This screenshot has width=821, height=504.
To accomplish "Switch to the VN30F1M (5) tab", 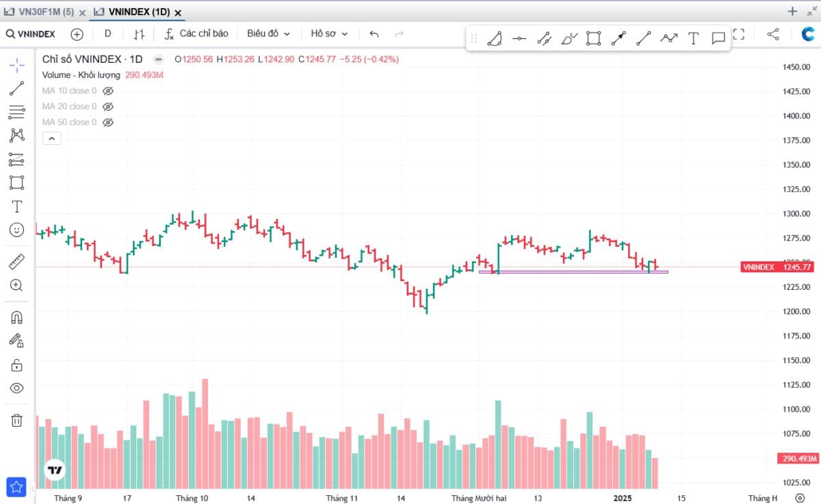I will coord(40,12).
